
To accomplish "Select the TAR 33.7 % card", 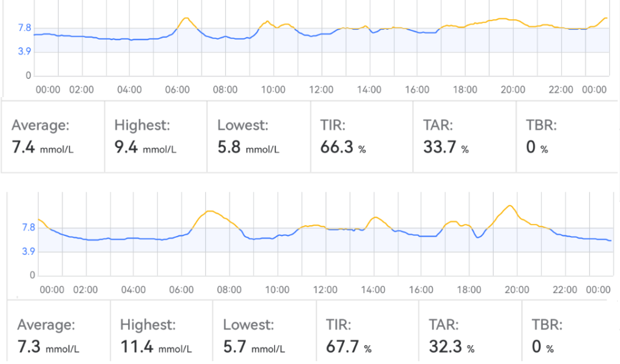I will click(x=465, y=136).
